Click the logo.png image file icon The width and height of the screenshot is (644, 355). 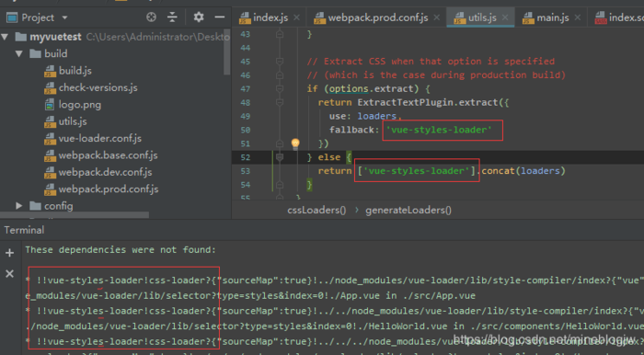50,105
